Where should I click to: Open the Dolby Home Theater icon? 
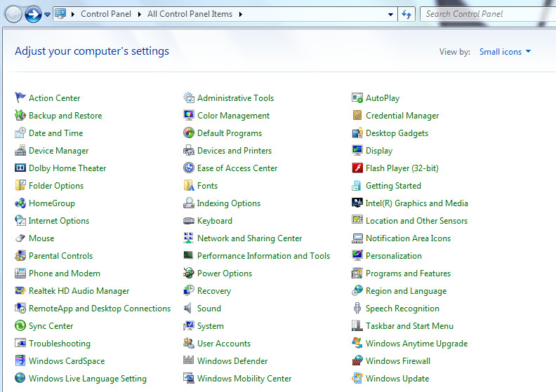pyautogui.click(x=20, y=168)
